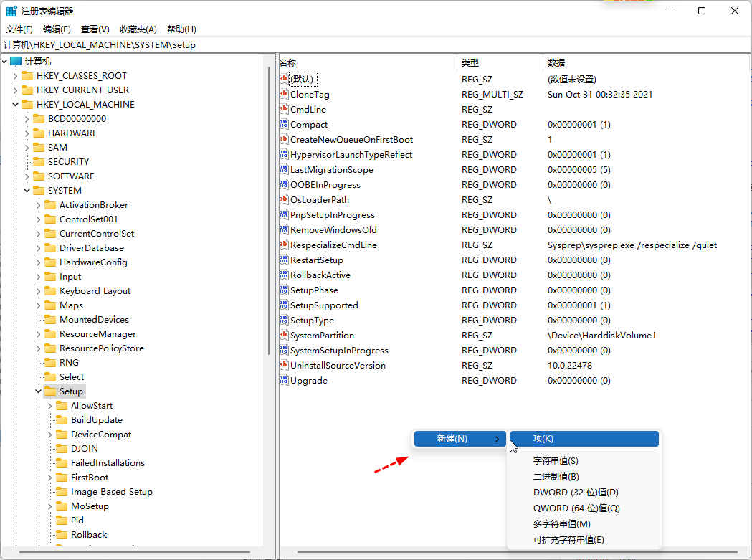Click the 计算机 computer icon in tree

pos(16,62)
